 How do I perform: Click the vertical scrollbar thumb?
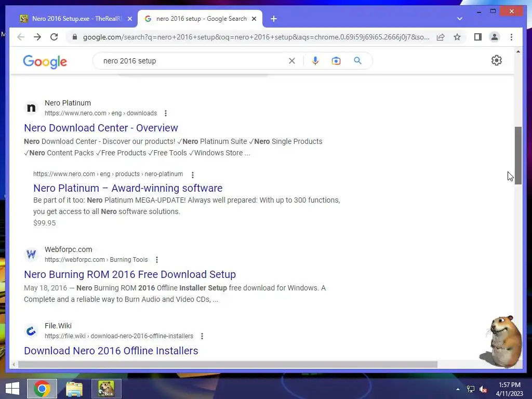tap(518, 155)
